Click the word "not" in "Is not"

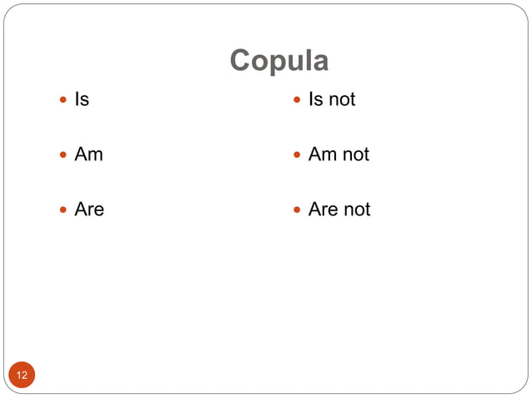click(x=342, y=100)
